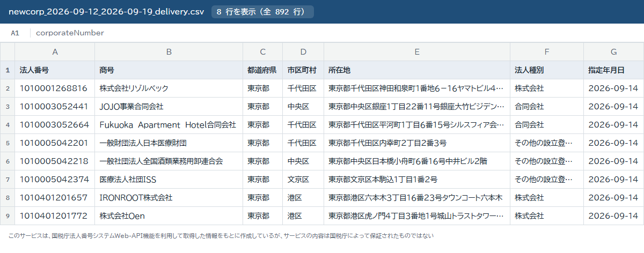Click その他の設立登… in 日本医療財団 row
The height and width of the screenshot is (253, 644).
click(547, 143)
